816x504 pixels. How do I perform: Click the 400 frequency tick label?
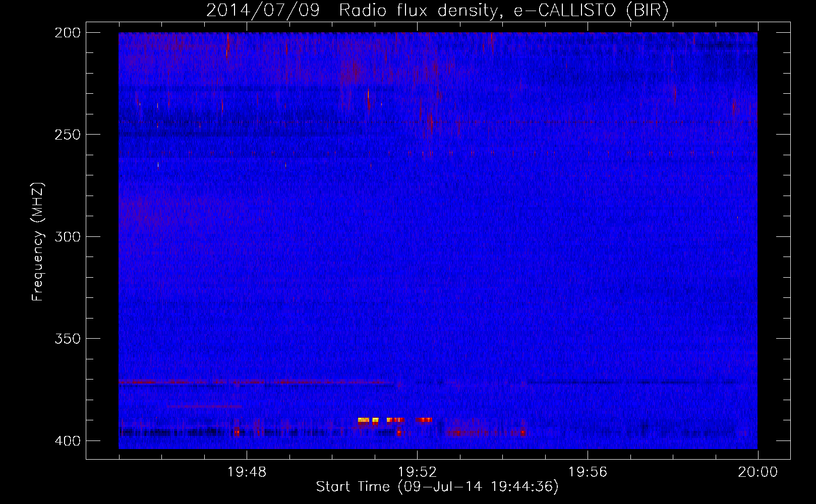pyautogui.click(x=68, y=441)
